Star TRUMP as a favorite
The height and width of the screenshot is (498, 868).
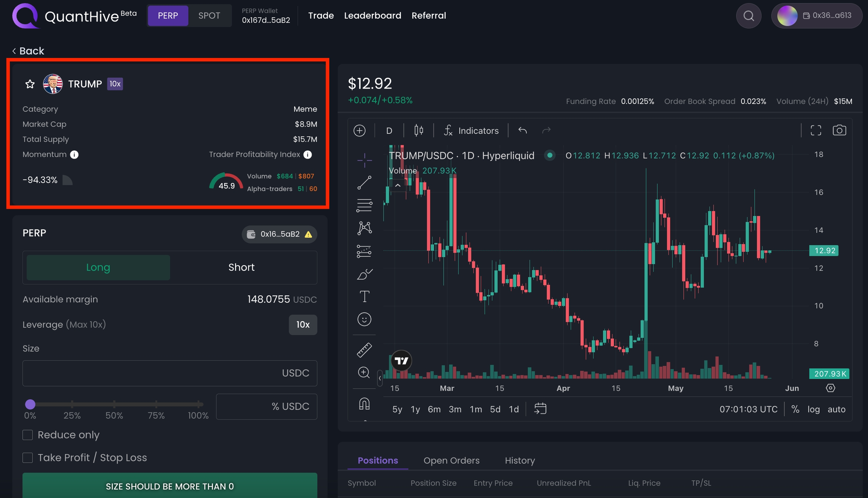30,84
